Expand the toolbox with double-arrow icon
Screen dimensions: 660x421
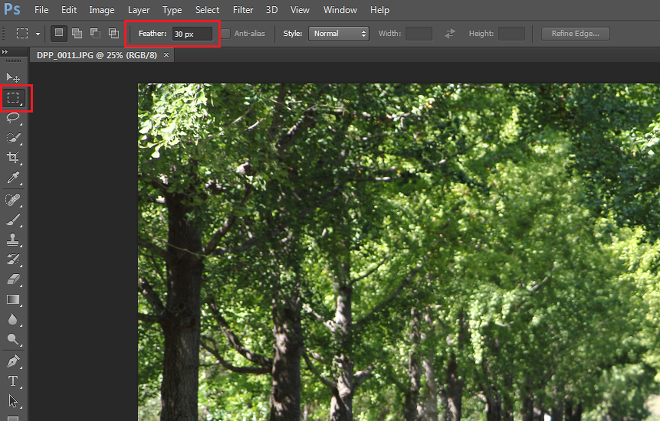(x=5, y=52)
